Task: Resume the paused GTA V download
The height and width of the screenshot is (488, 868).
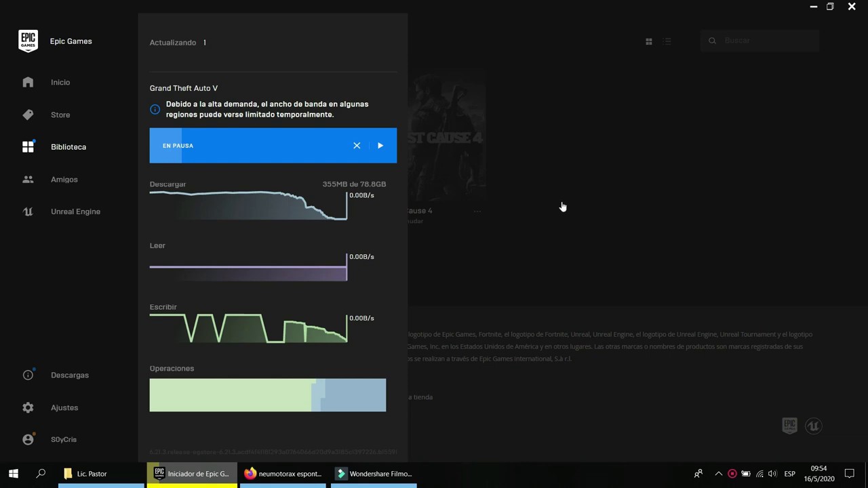Action: (x=380, y=146)
